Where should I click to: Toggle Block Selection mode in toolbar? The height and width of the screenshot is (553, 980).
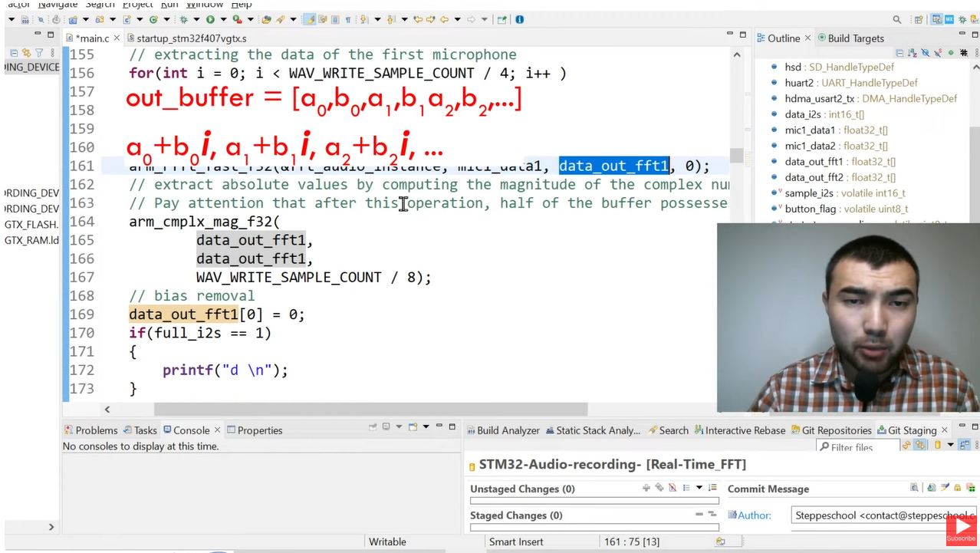coord(334,19)
